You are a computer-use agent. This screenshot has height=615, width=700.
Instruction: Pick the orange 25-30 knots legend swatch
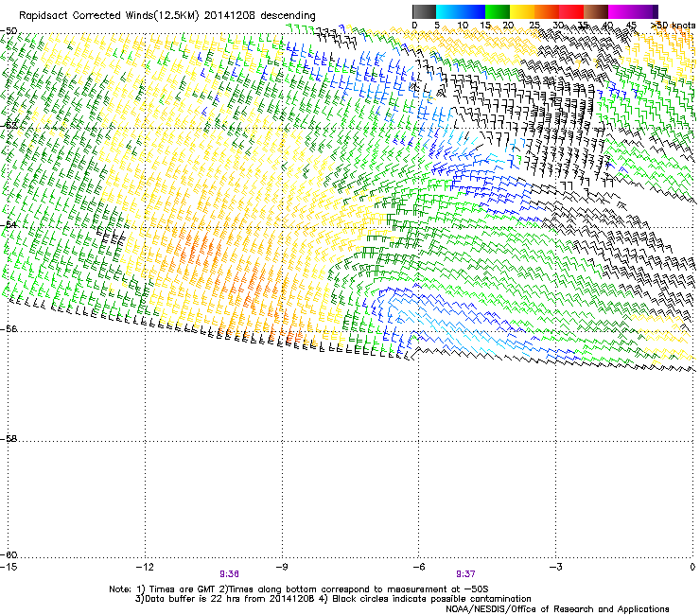[x=547, y=11]
